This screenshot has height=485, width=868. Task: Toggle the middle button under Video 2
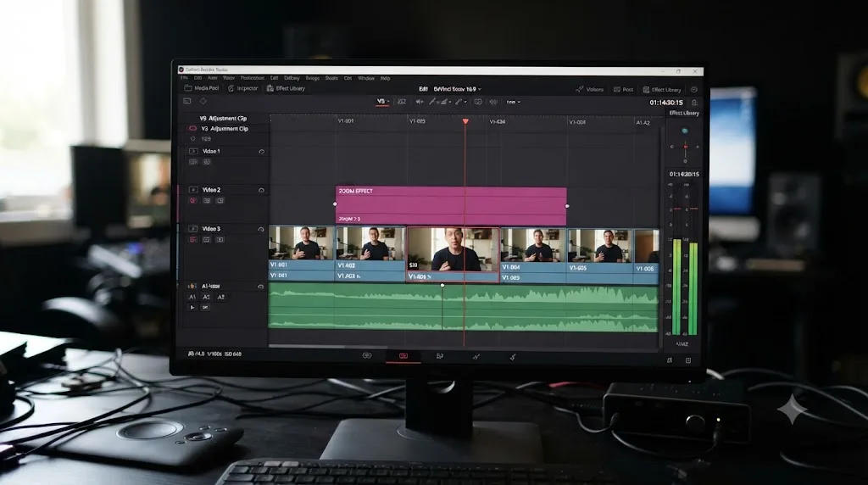click(x=207, y=200)
